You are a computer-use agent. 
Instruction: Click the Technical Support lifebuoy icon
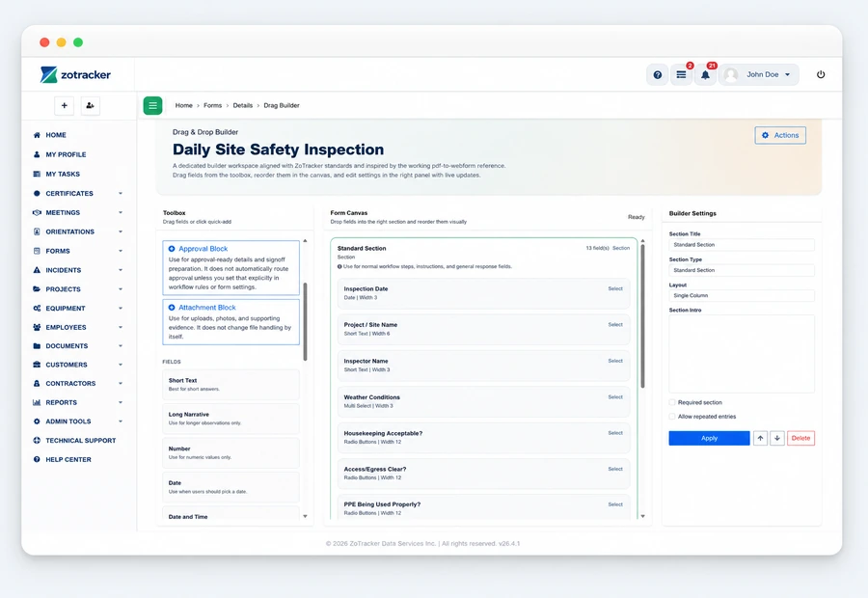37,440
